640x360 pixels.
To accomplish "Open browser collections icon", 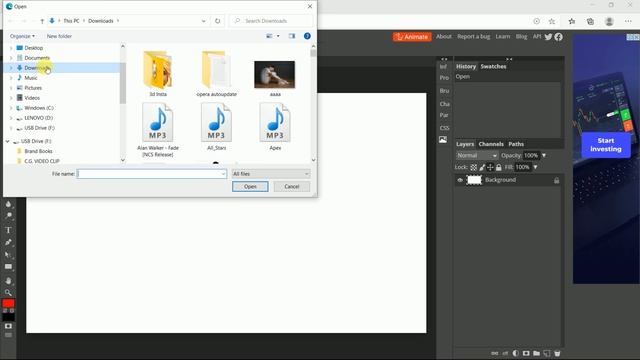I will [590, 21].
